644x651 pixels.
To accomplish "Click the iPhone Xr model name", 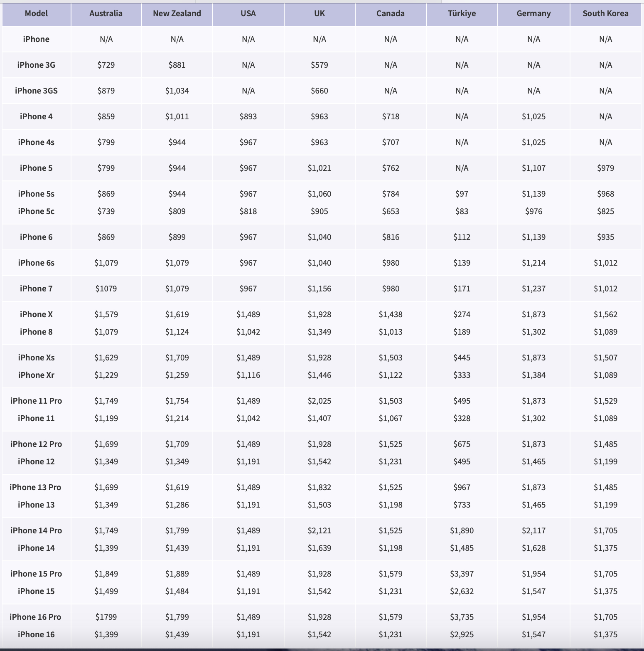I will [36, 375].
